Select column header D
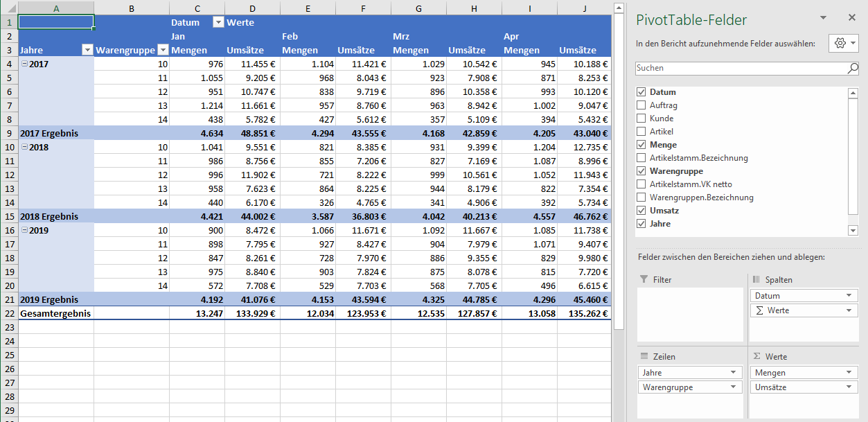This screenshot has width=868, height=422. coord(252,8)
